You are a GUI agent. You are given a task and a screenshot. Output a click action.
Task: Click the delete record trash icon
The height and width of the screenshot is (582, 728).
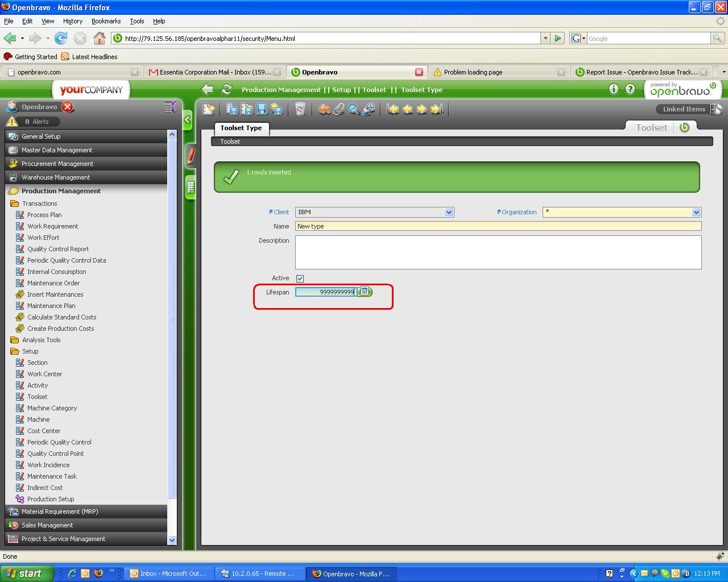point(300,109)
